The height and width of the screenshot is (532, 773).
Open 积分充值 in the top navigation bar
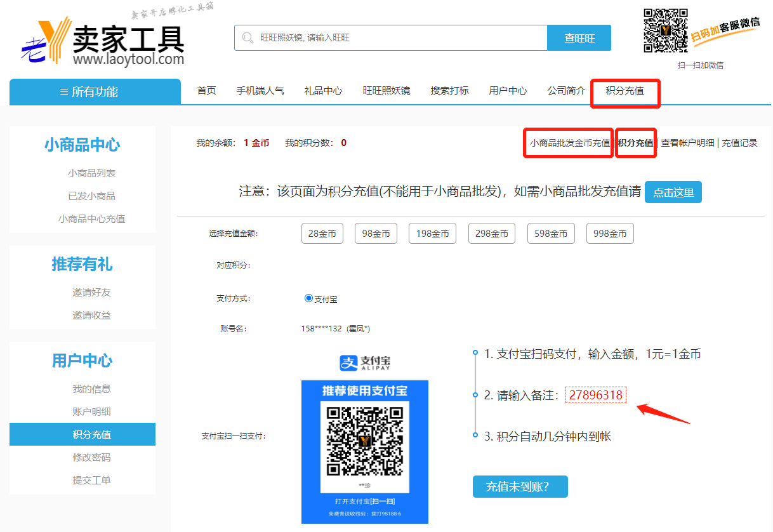[x=625, y=91]
